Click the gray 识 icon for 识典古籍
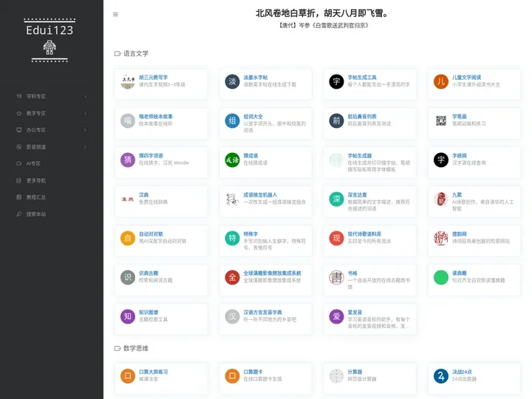Viewport: 532px width, 399px height. click(x=128, y=277)
